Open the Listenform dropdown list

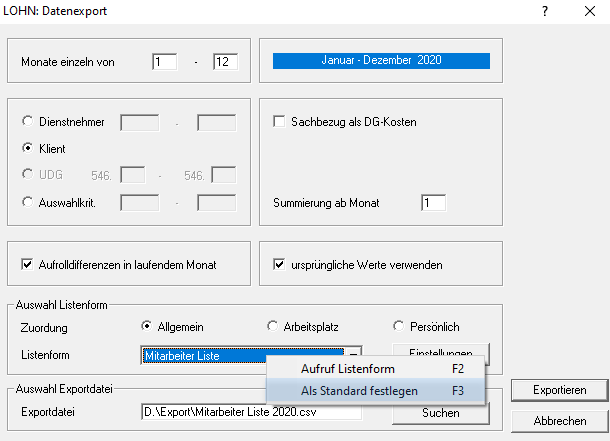pos(353,354)
